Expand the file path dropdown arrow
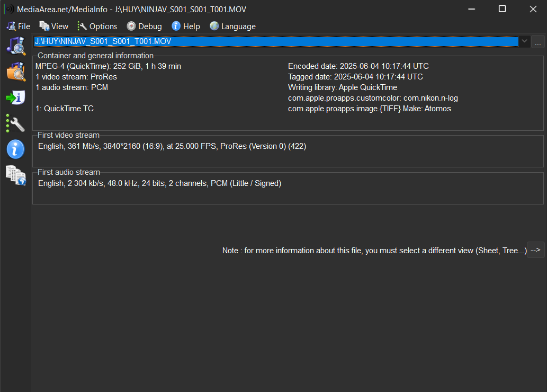547x392 pixels. coord(524,41)
